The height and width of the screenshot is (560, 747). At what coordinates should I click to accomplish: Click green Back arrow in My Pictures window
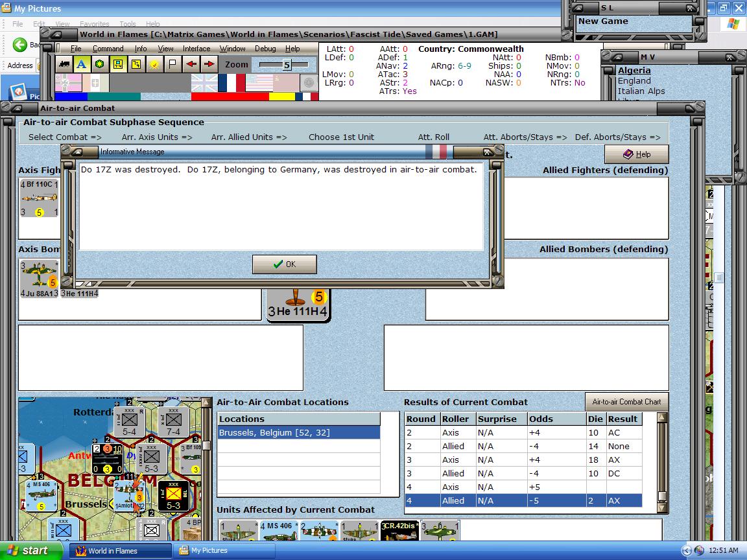[20, 45]
